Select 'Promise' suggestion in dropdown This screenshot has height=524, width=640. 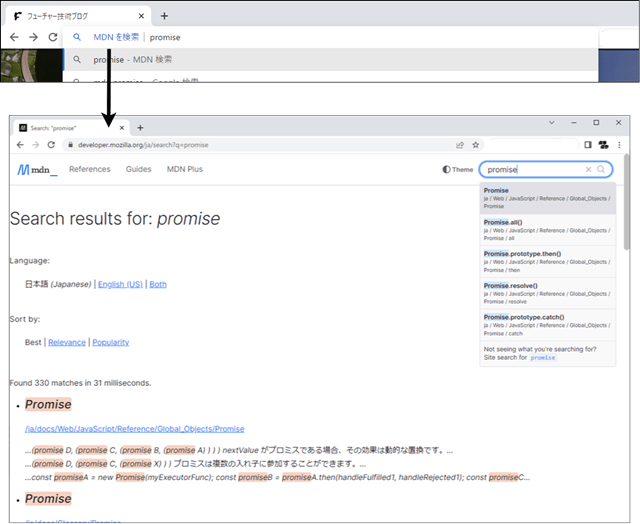(548, 198)
